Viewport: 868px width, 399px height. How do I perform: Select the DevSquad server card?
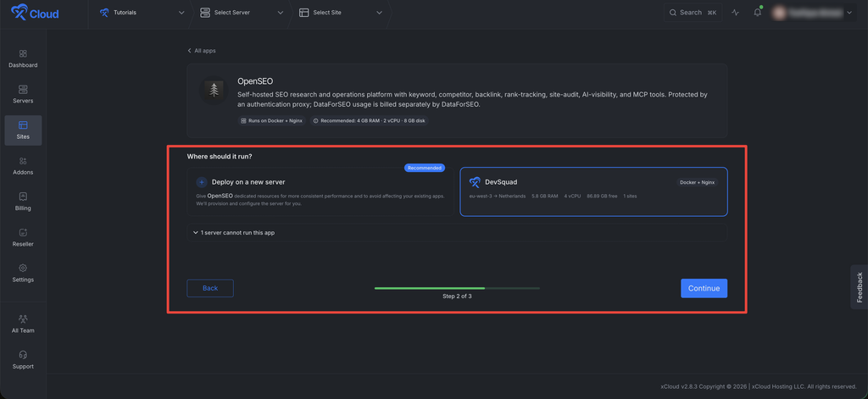593,191
